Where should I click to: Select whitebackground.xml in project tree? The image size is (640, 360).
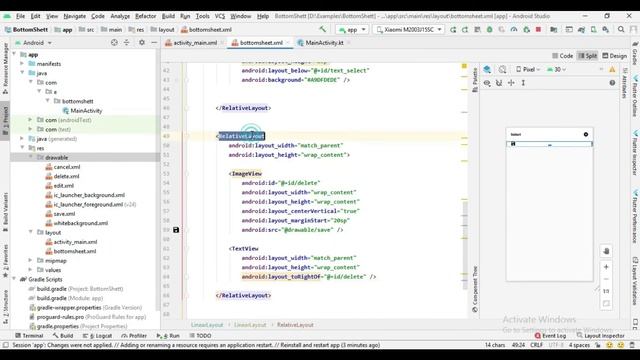pos(80,223)
